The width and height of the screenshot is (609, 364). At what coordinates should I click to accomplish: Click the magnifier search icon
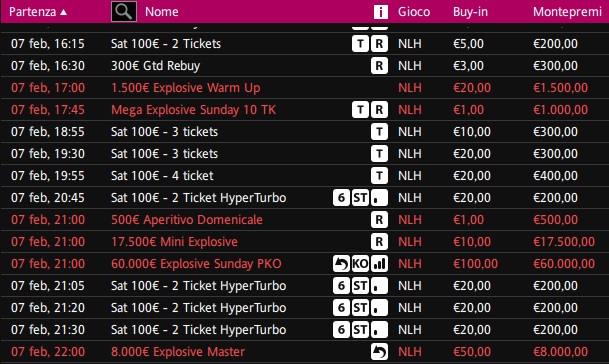coord(124,12)
